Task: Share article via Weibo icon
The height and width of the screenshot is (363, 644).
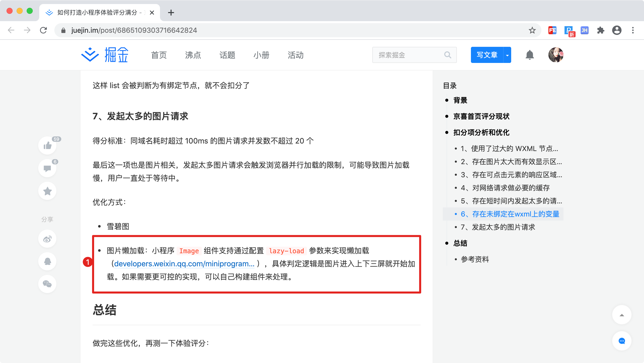Action: click(47, 239)
